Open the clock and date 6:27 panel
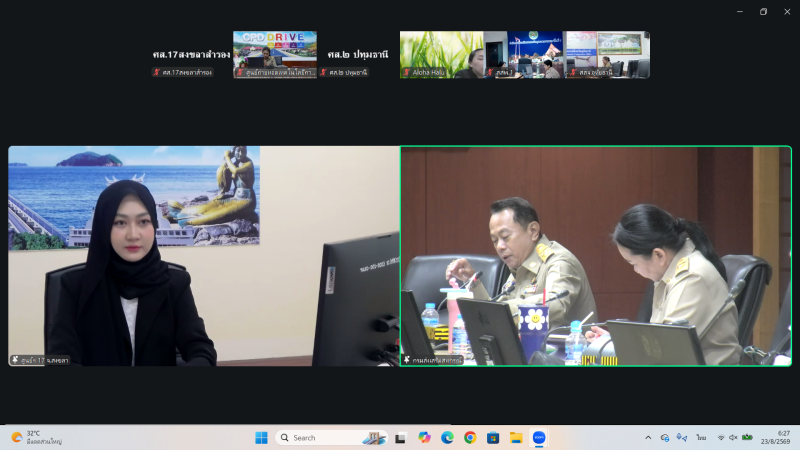 [x=776, y=437]
